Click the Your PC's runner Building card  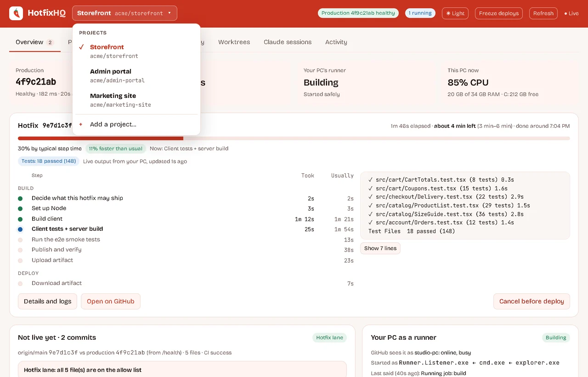[x=366, y=82]
